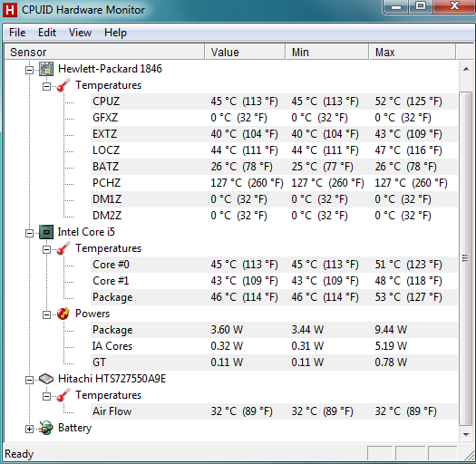Collapse the Hitachi HTS727550A9E node
Viewport: 476px width, 464px height.
(x=29, y=380)
